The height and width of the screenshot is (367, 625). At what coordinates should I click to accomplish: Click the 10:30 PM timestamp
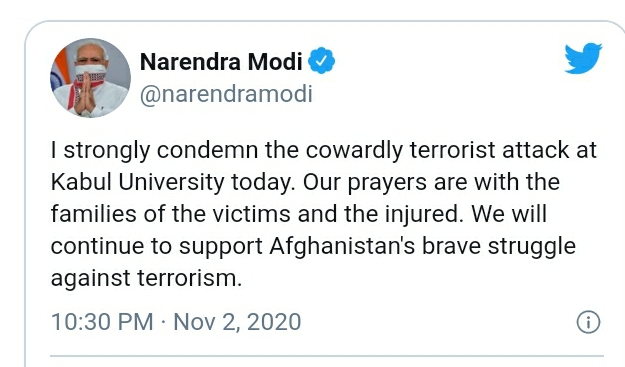click(102, 322)
